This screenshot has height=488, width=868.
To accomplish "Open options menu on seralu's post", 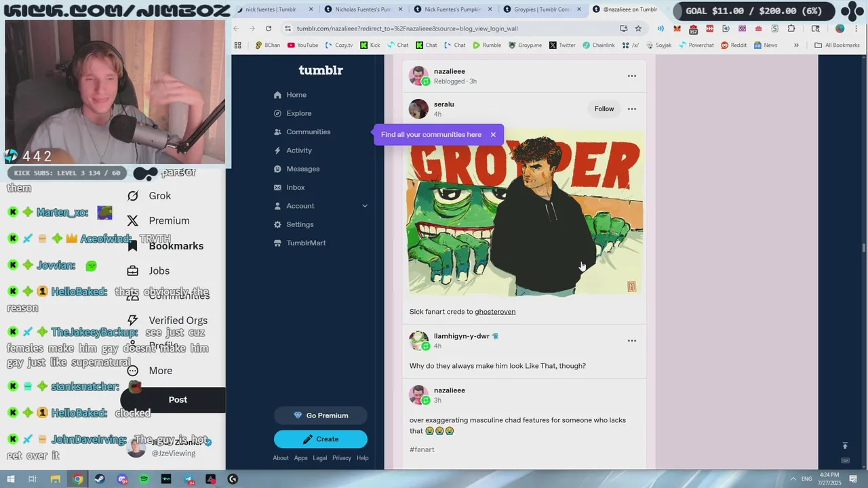I will [x=632, y=109].
